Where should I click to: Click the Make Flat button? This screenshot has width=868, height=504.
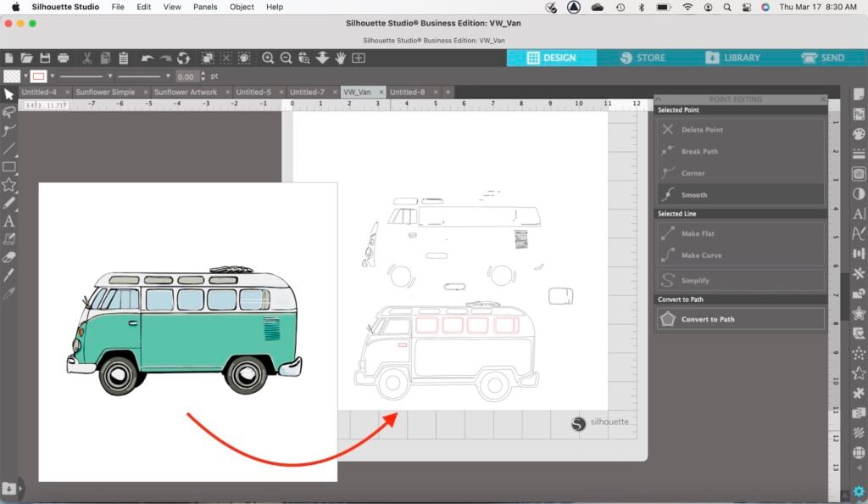click(741, 233)
